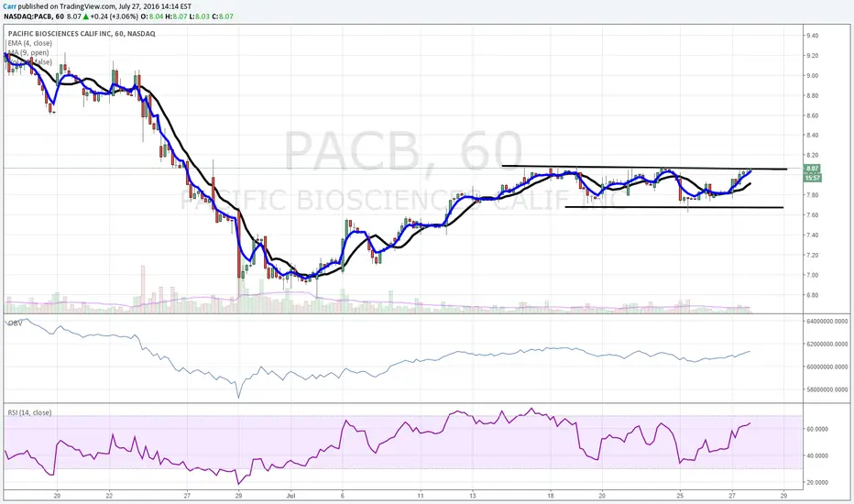
Task: Click the 'O:8.04' open price value
Action: pos(151,16)
